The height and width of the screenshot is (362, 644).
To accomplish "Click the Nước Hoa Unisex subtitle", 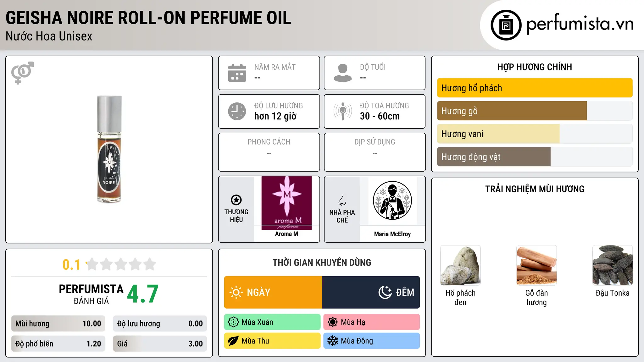I will point(49,36).
